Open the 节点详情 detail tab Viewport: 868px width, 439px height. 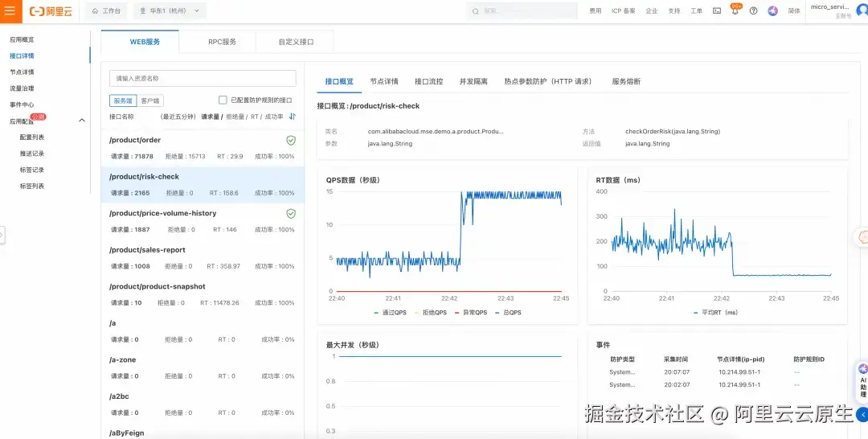[384, 81]
